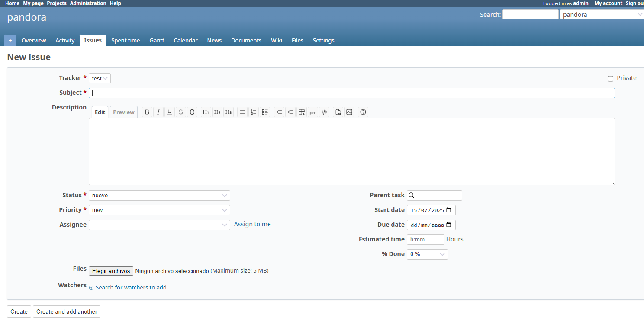Insert an unordered bullet list
The height and width of the screenshot is (324, 644).
click(242, 112)
